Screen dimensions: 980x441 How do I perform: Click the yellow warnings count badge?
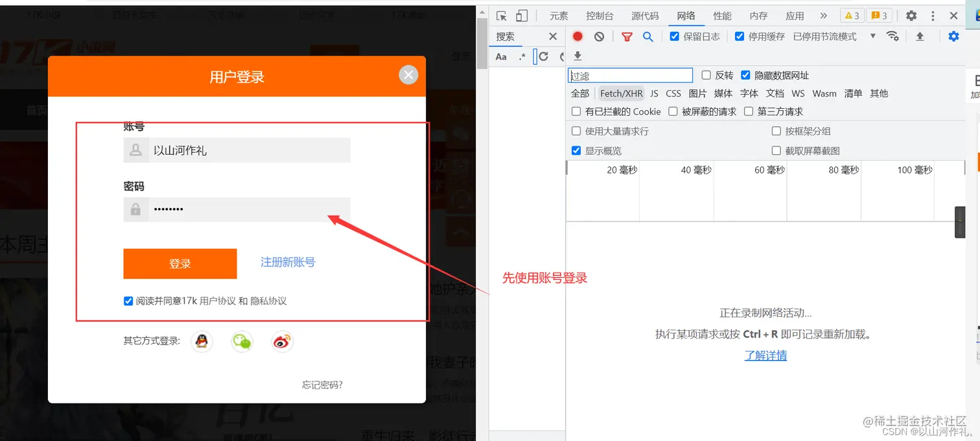[851, 16]
